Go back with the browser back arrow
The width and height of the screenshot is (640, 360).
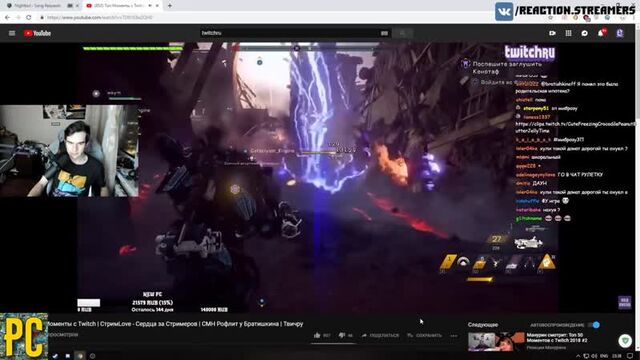click(x=7, y=18)
